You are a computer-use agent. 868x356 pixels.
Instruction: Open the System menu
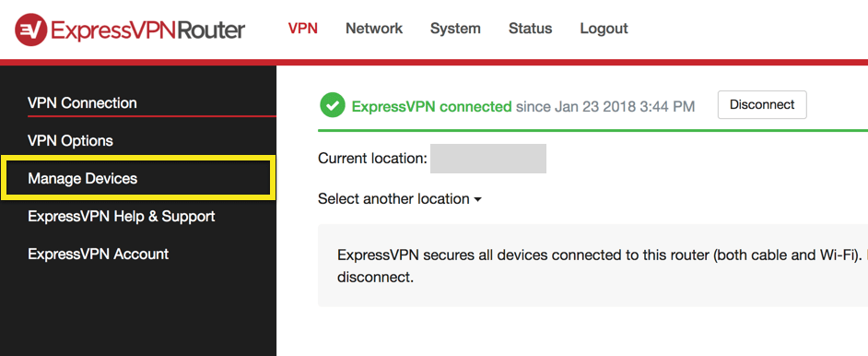[455, 29]
